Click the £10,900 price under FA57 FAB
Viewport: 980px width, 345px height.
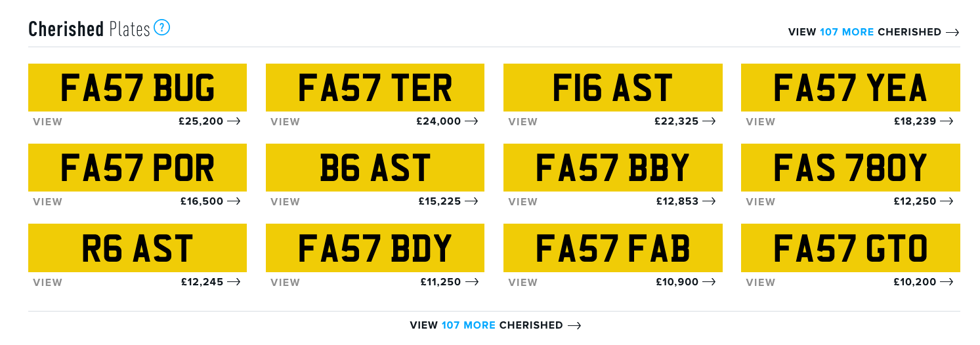(677, 282)
